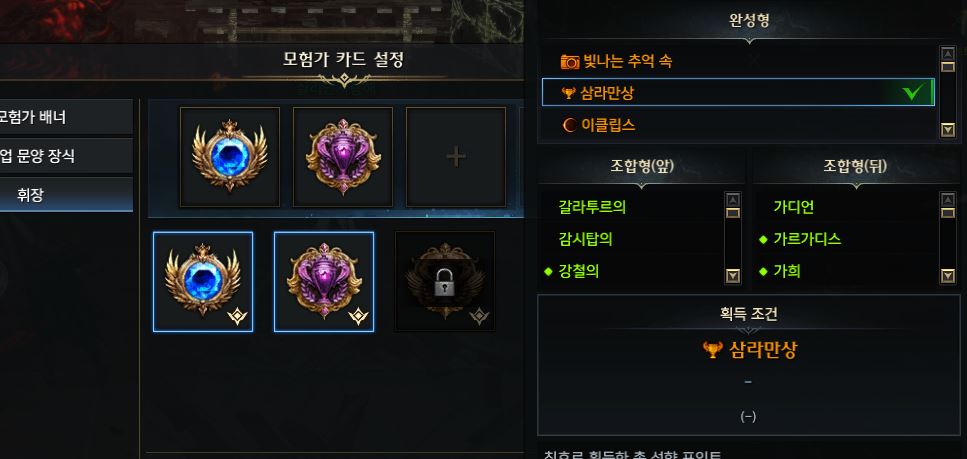Choose the blue gem badge from the owned list
Image resolution: width=967 pixels, height=459 pixels.
tap(203, 282)
